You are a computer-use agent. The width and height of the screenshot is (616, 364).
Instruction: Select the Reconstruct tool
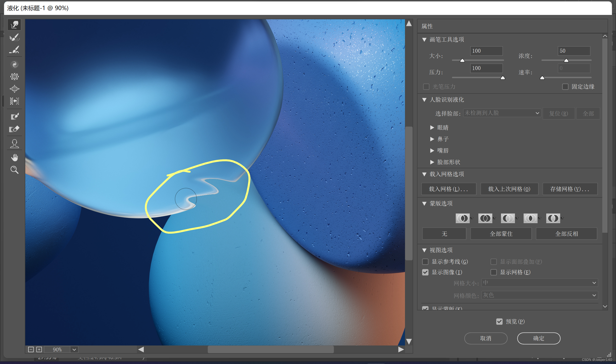(x=14, y=38)
